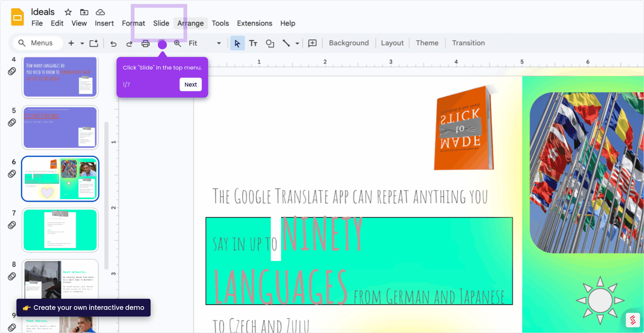
Task: Click the LANGUAGES heading text
Action: [x=280, y=287]
